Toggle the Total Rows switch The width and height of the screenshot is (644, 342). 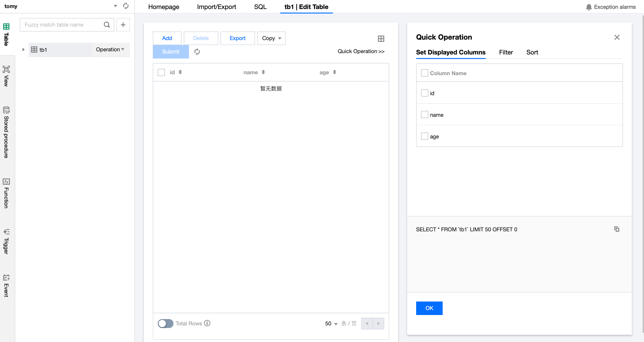[165, 323]
